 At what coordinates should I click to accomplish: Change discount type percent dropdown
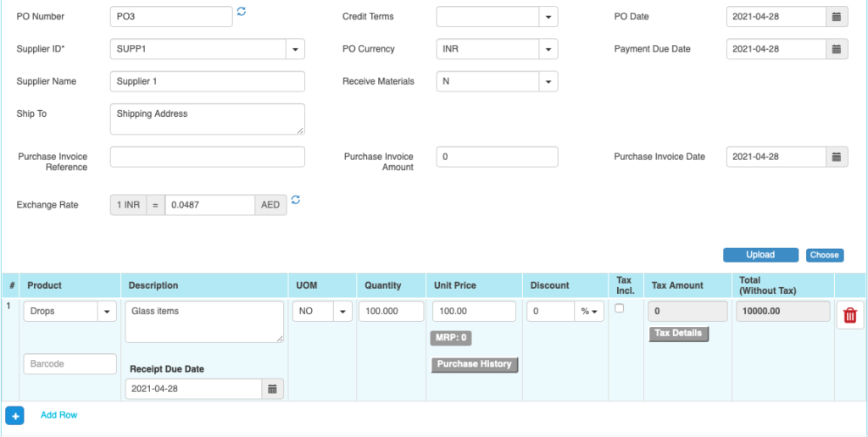click(x=588, y=312)
